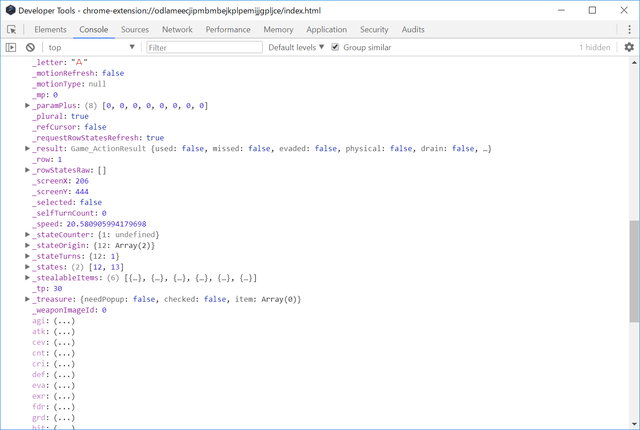The width and height of the screenshot is (640, 430).
Task: Click the _mp value 0
Action: click(56, 95)
